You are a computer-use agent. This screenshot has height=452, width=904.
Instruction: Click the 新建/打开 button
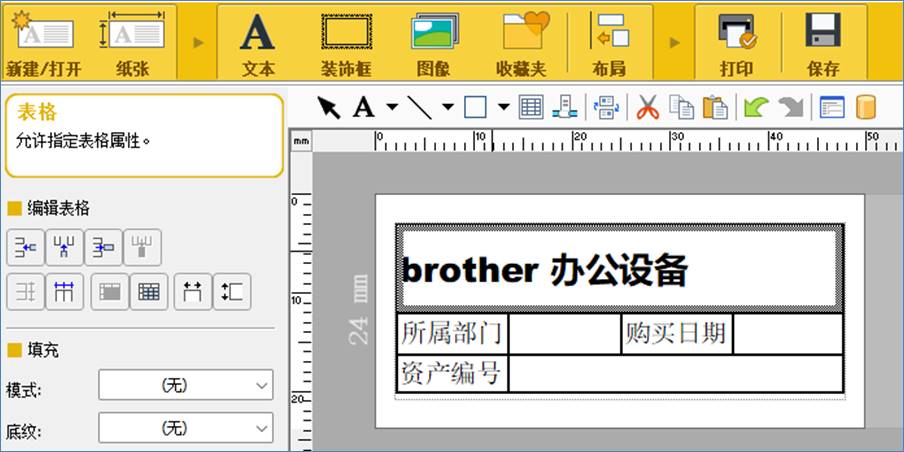click(43, 43)
